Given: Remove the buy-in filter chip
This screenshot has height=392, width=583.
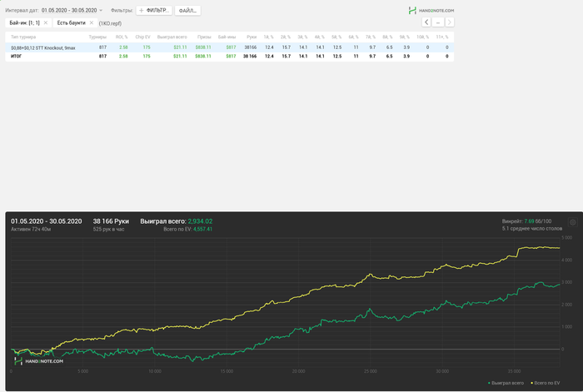Looking at the screenshot, I should 45,23.
